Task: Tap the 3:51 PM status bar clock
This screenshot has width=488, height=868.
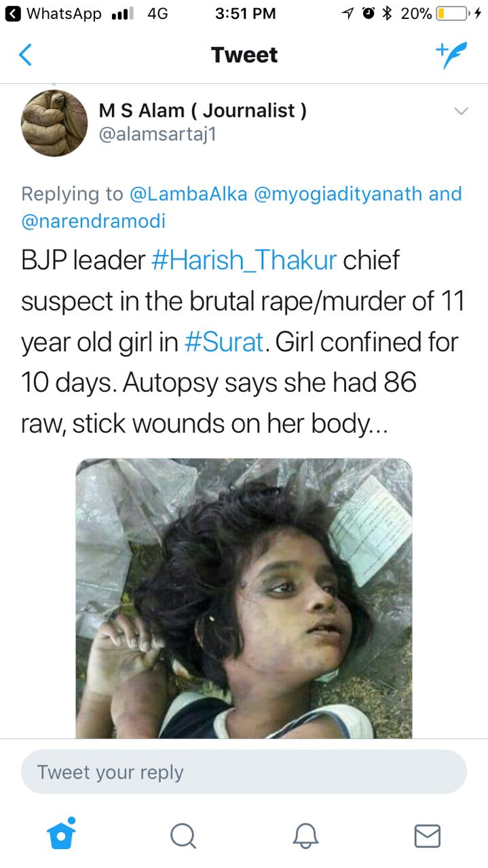Action: 245,13
